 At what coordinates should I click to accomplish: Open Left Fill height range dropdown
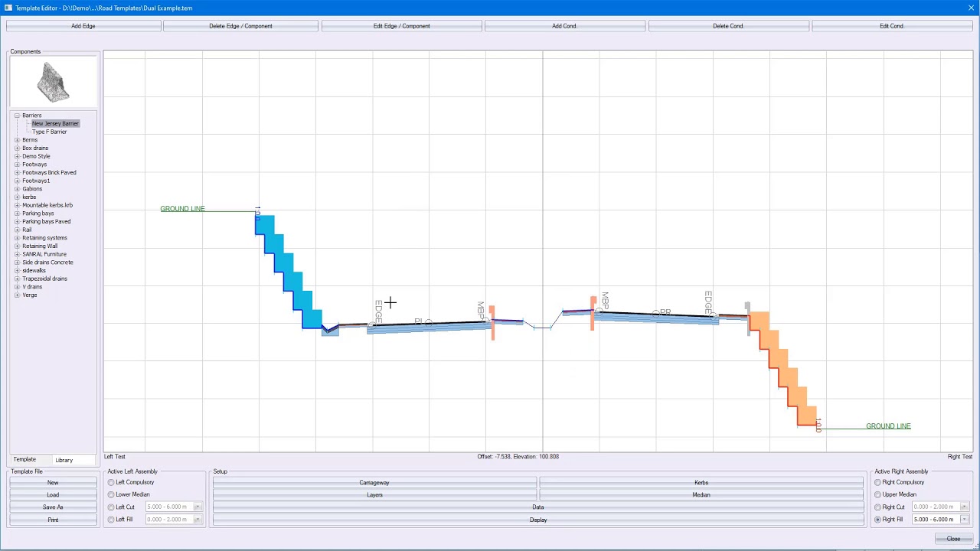click(x=198, y=520)
